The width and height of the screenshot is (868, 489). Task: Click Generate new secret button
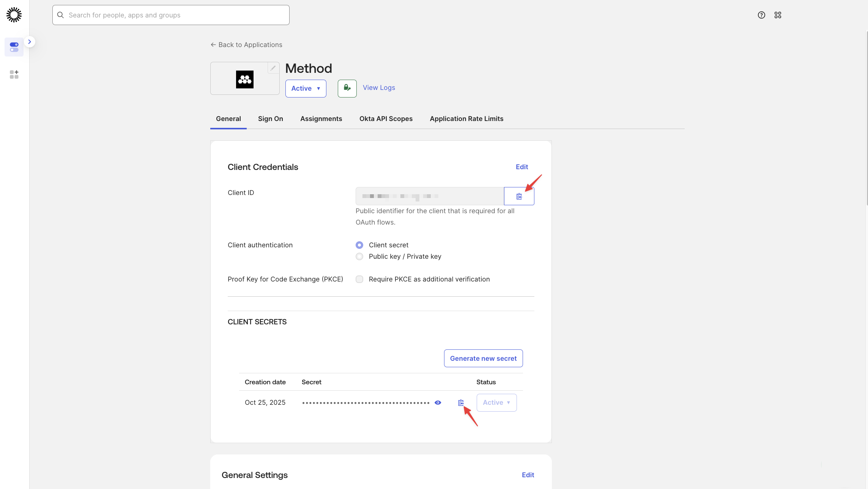pyautogui.click(x=483, y=358)
